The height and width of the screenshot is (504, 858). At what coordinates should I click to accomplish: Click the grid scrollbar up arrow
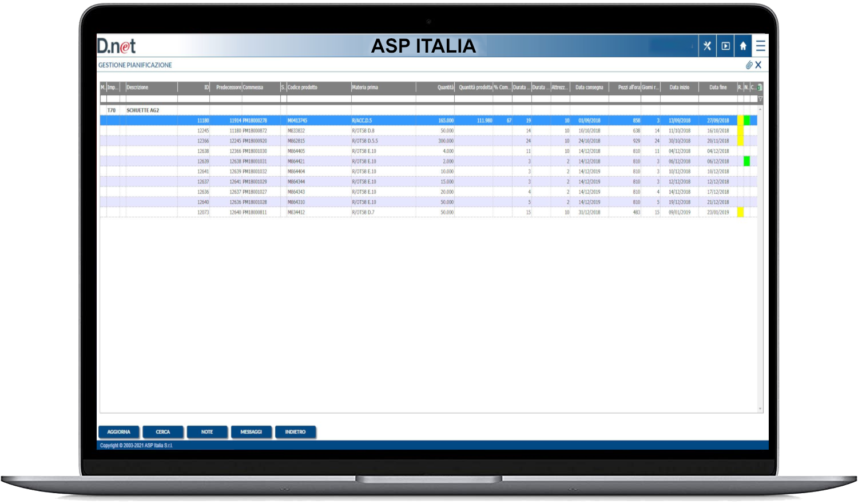760,109
